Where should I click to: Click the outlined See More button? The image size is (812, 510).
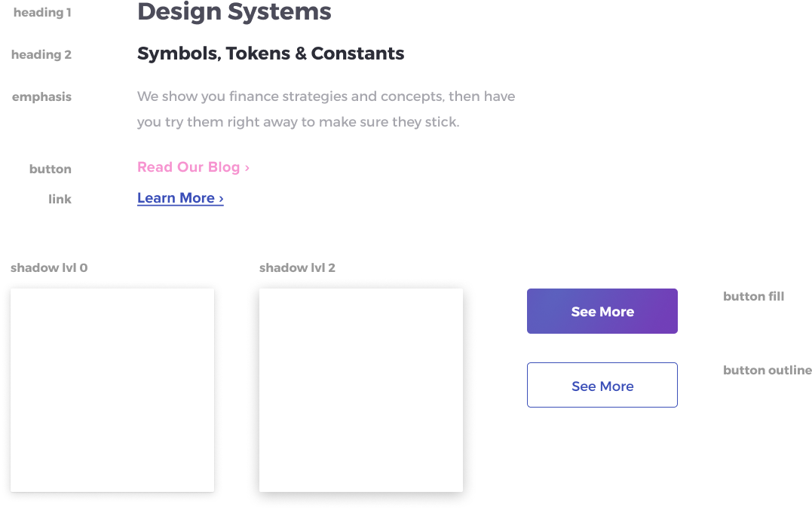click(x=602, y=385)
